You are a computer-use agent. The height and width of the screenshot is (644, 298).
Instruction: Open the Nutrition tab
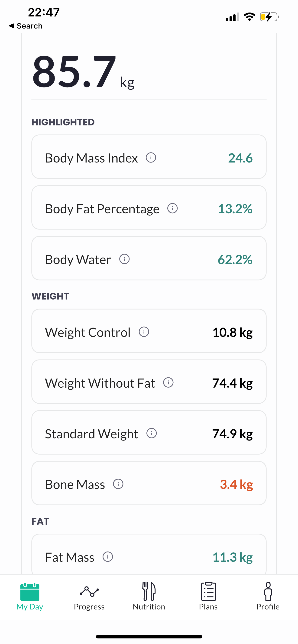click(149, 596)
